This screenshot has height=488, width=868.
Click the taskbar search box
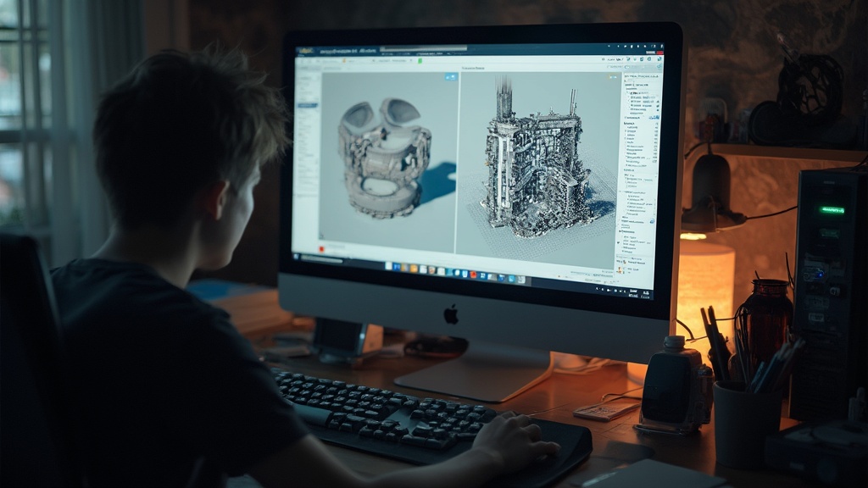(321, 258)
